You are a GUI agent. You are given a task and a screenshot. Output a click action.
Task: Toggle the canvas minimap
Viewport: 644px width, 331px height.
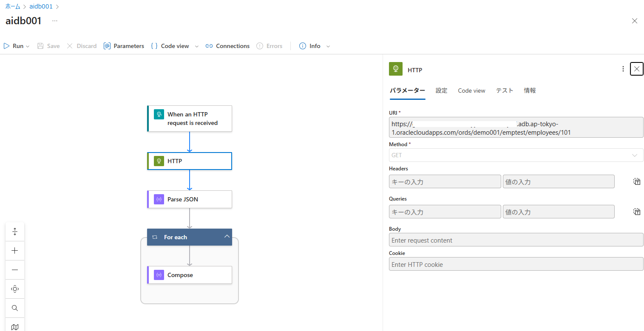pyautogui.click(x=15, y=326)
